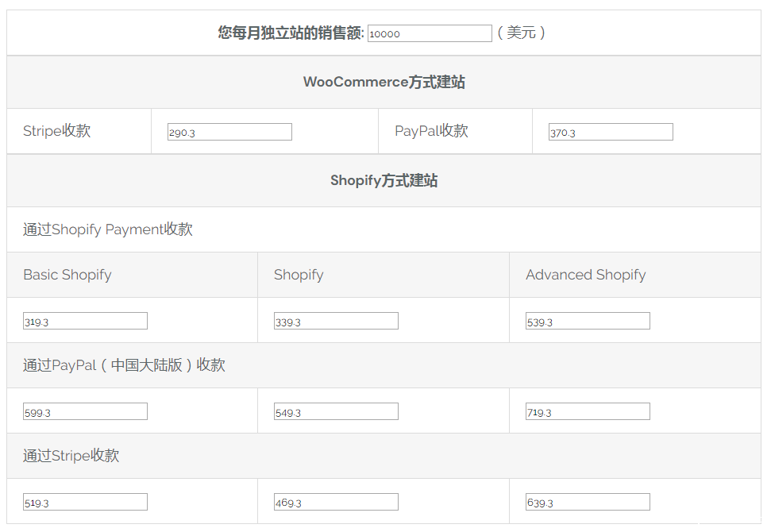
Task: Click the PayPal Advanced field showing 719.3
Action: coord(588,411)
